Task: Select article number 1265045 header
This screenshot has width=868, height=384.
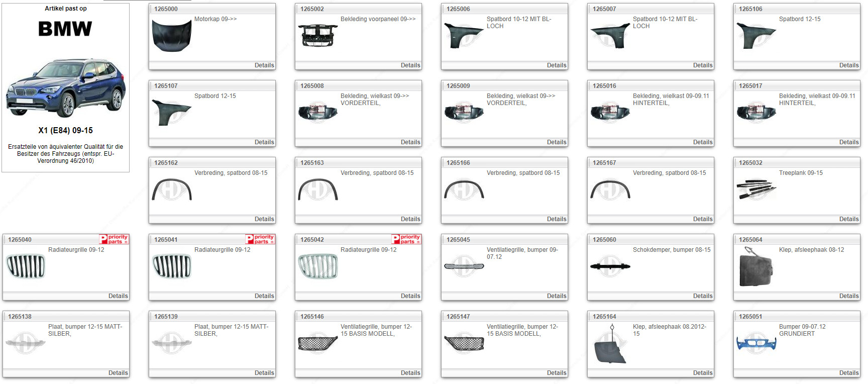Action: point(458,240)
